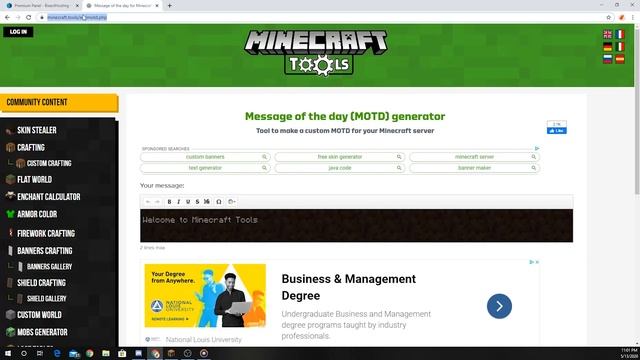Open a new browser tab
The height and width of the screenshot is (360, 640).
click(169, 6)
